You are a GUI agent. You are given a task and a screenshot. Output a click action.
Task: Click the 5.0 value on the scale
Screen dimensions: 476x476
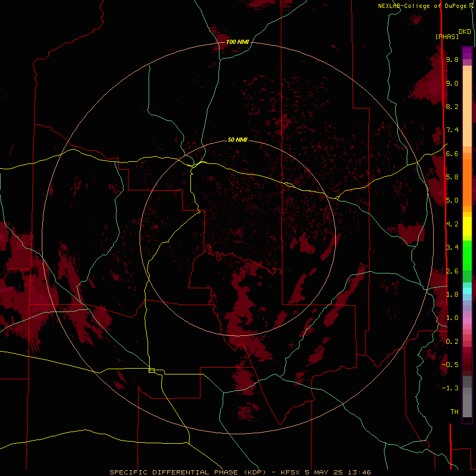[452, 200]
